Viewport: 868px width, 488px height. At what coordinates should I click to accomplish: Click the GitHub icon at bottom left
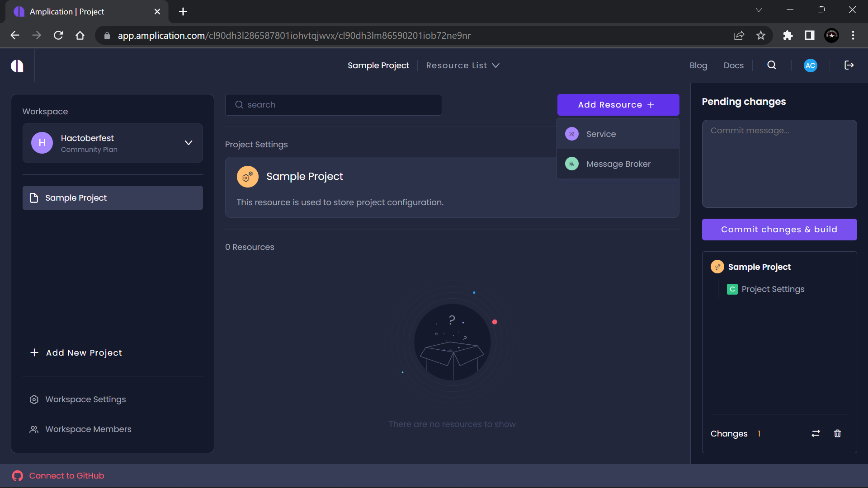pyautogui.click(x=18, y=475)
